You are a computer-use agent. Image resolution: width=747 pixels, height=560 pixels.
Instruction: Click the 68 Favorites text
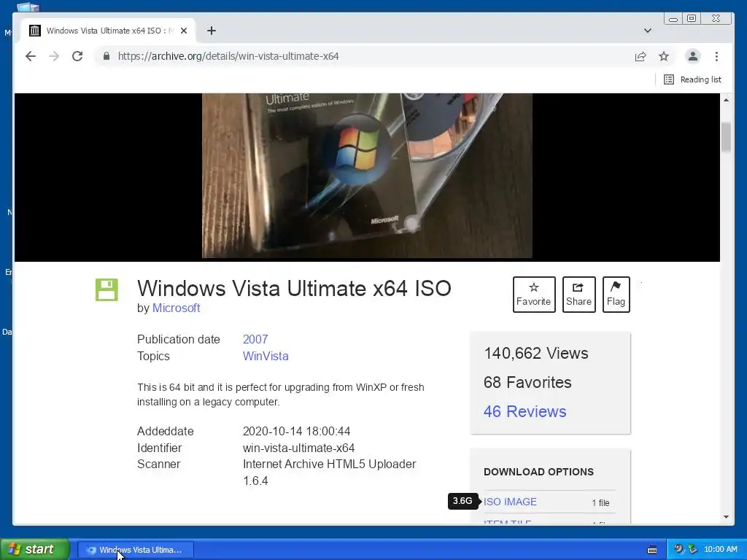tap(527, 382)
